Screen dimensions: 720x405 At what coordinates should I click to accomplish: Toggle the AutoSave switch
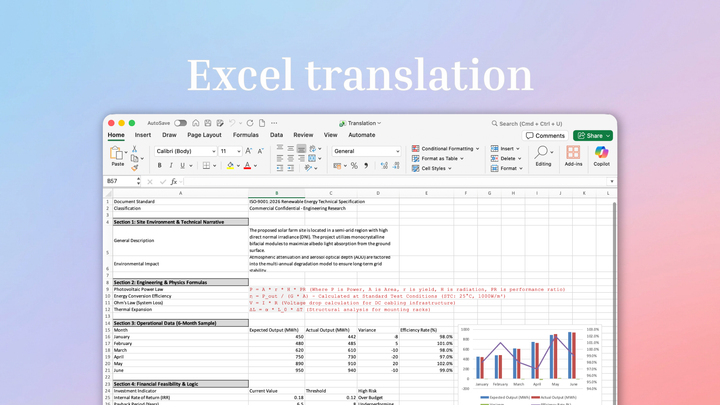180,123
